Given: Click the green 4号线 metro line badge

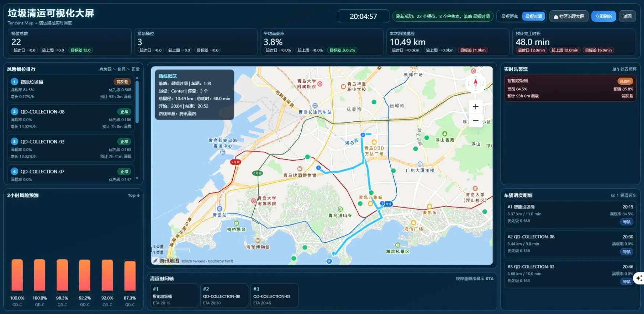Looking at the screenshot, I should point(258,173).
